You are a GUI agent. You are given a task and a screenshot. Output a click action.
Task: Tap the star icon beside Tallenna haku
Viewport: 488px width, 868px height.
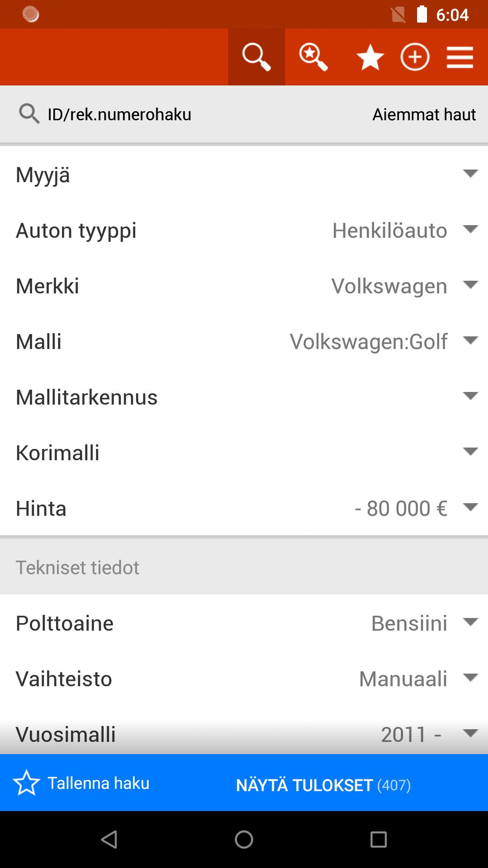click(26, 783)
